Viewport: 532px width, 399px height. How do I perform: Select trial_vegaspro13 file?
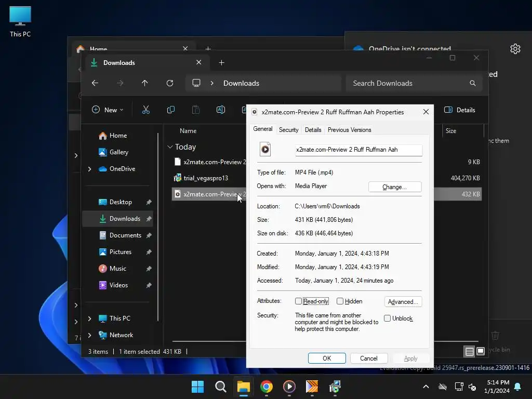point(206,178)
